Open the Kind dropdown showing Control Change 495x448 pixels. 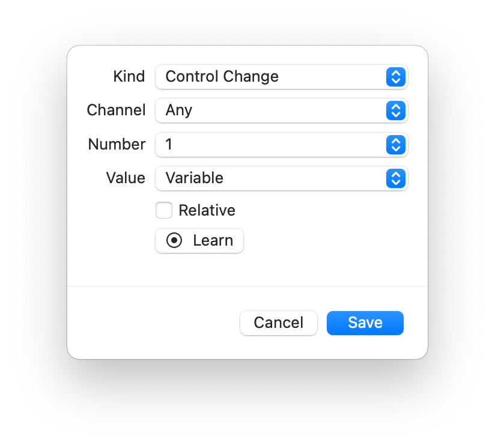270,77
